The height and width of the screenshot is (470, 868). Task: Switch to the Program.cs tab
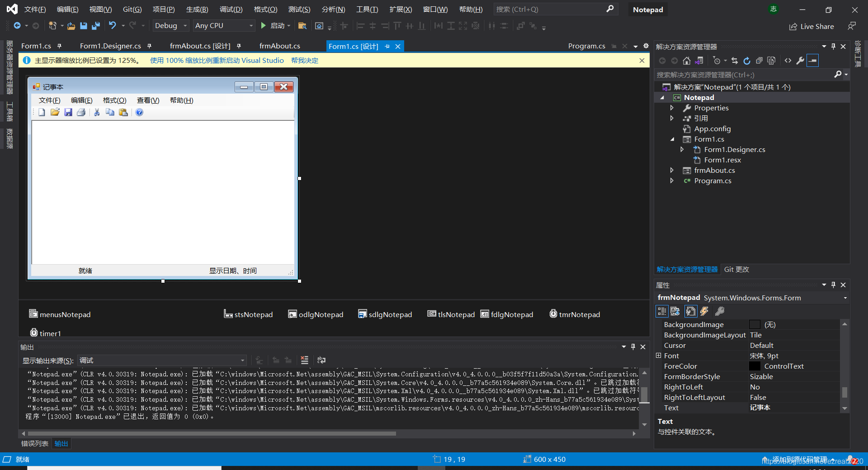[x=586, y=46]
